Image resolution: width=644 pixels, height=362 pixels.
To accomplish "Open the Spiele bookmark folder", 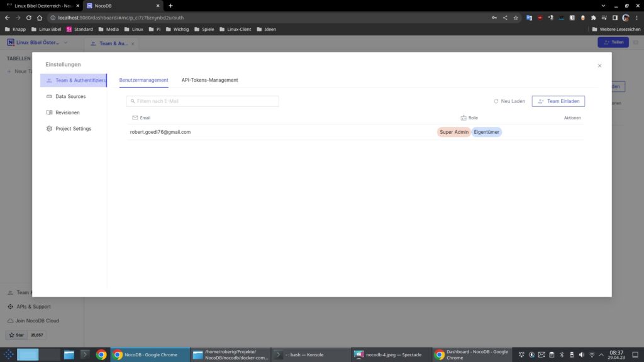I will (x=204, y=29).
